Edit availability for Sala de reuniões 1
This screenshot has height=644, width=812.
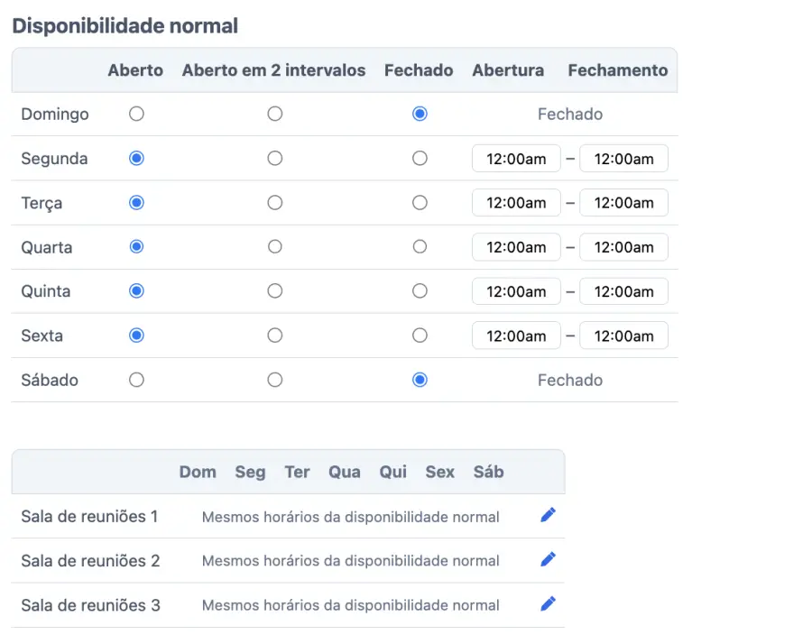[548, 516]
